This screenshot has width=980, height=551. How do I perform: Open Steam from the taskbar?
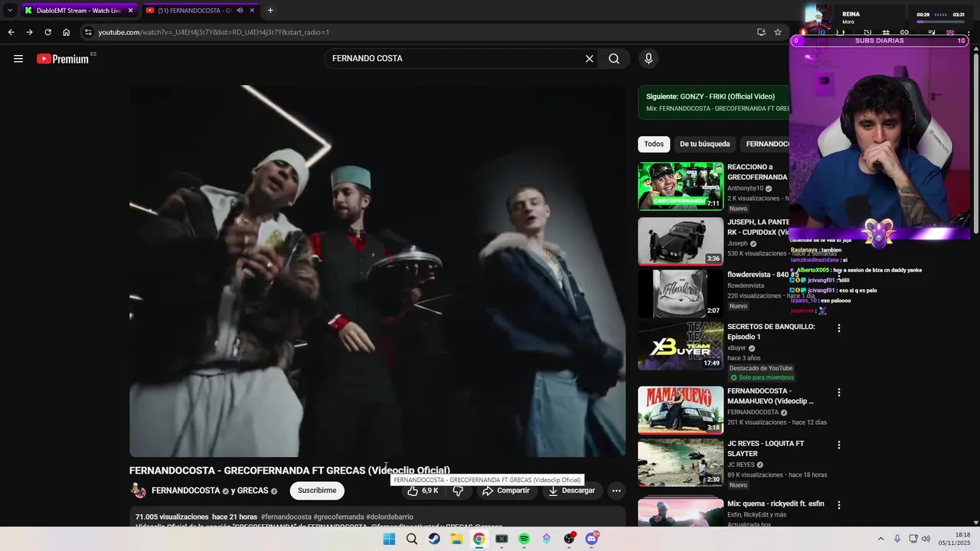pyautogui.click(x=434, y=539)
